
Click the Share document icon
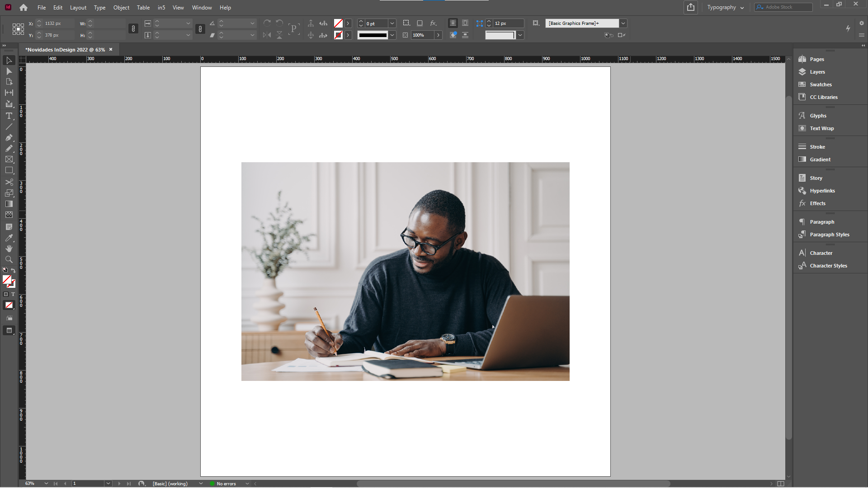click(691, 7)
